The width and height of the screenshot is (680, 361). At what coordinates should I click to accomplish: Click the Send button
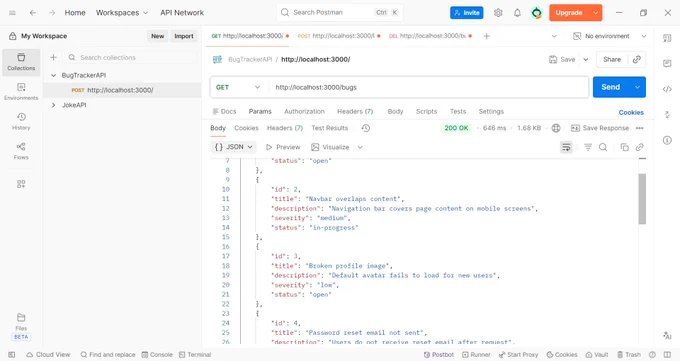point(611,87)
